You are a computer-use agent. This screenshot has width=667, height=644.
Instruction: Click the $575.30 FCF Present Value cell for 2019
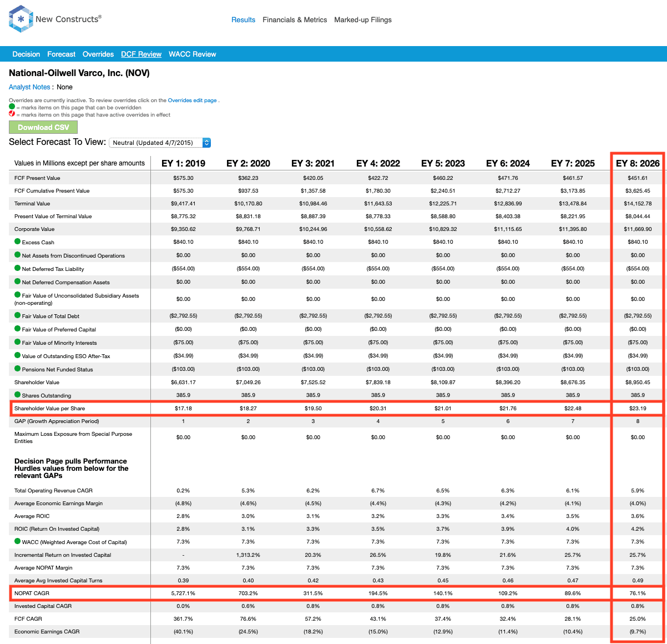click(x=183, y=178)
